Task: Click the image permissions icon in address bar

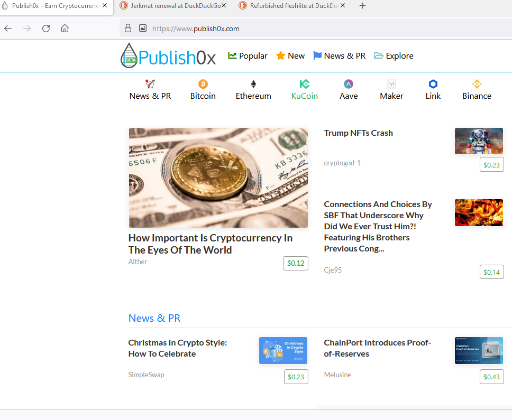Action: [x=143, y=28]
